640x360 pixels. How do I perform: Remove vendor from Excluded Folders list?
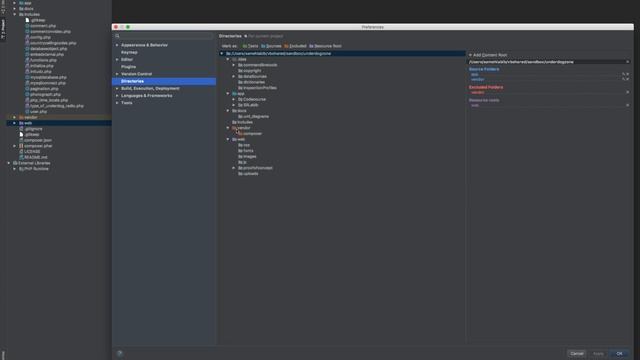627,92
